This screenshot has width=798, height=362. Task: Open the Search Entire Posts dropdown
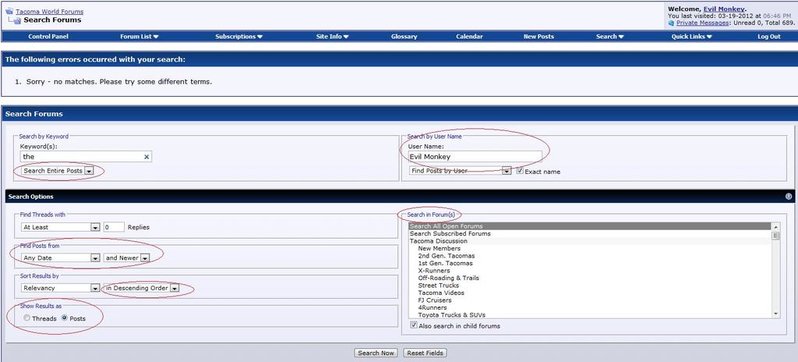pyautogui.click(x=58, y=171)
